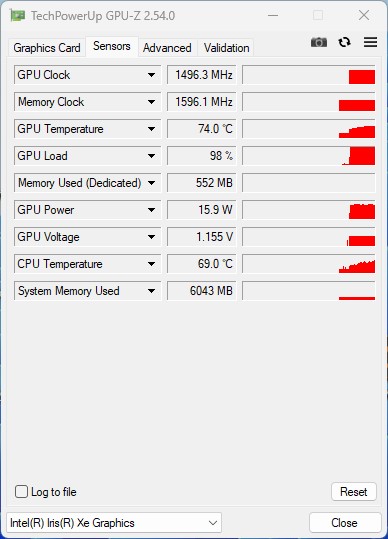This screenshot has width=388, height=539.
Task: Expand Memory Used (Dedicated) dropdown
Action: [x=151, y=183]
